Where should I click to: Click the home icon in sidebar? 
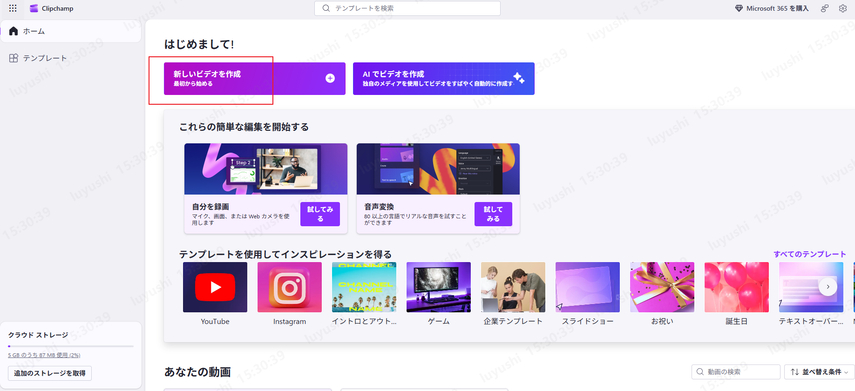14,31
